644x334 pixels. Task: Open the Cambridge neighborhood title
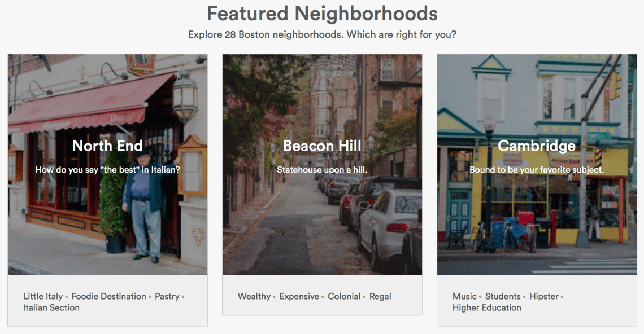537,146
